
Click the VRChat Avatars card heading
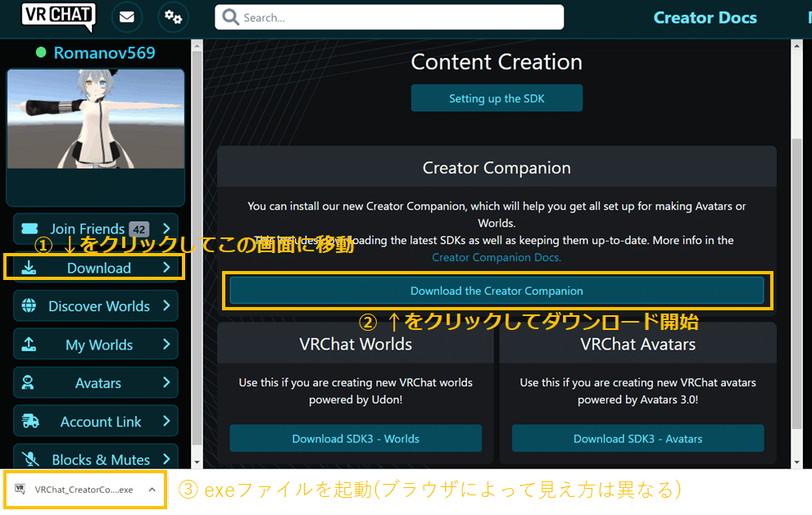pos(638,344)
